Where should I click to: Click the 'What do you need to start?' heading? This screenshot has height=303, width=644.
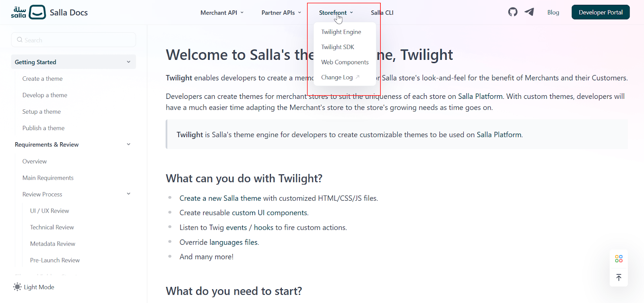(x=234, y=291)
